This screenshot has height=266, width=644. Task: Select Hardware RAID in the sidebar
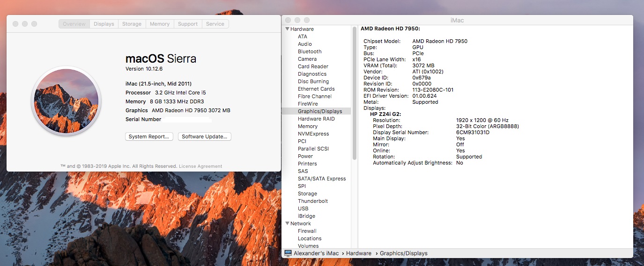pos(316,119)
